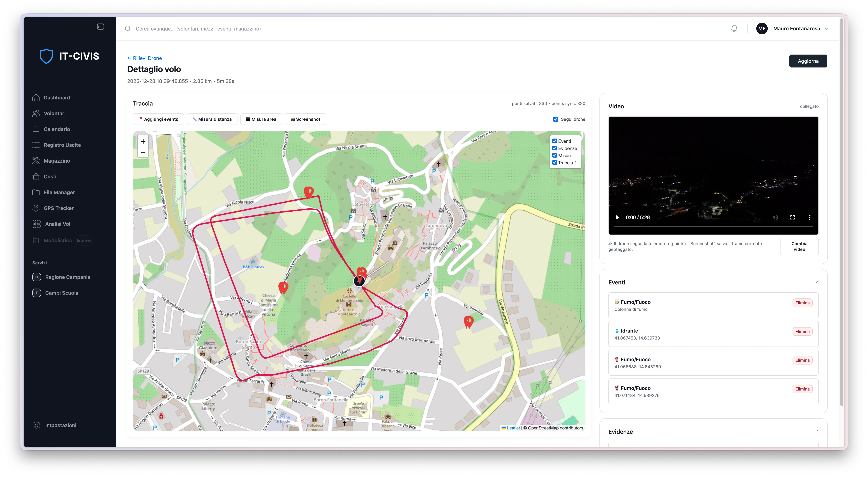Click the Magazzino tools icon

coord(36,161)
